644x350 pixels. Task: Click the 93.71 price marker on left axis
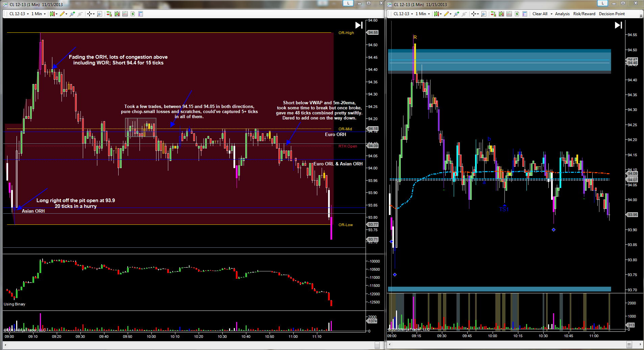coord(373,239)
